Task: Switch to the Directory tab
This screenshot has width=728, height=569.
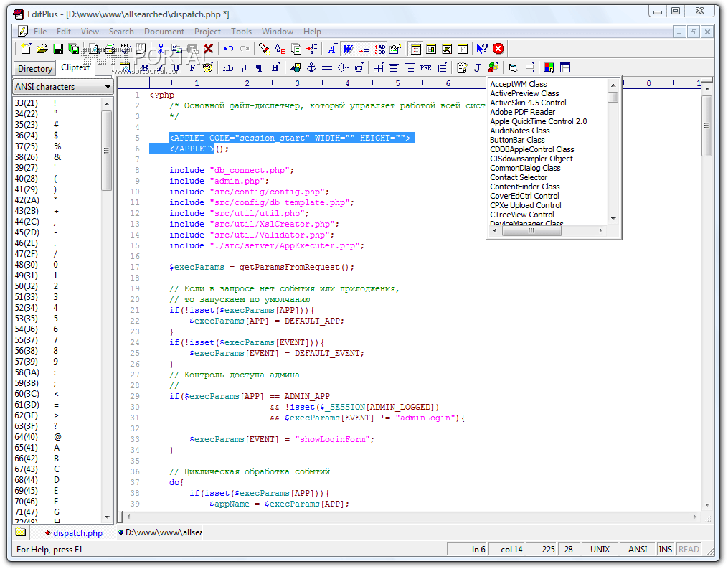Action: [x=35, y=69]
